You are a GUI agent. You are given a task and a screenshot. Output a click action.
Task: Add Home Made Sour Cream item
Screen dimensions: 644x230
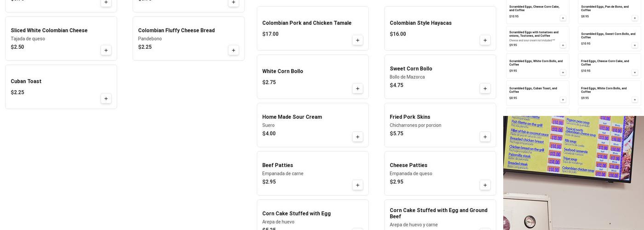tap(357, 137)
